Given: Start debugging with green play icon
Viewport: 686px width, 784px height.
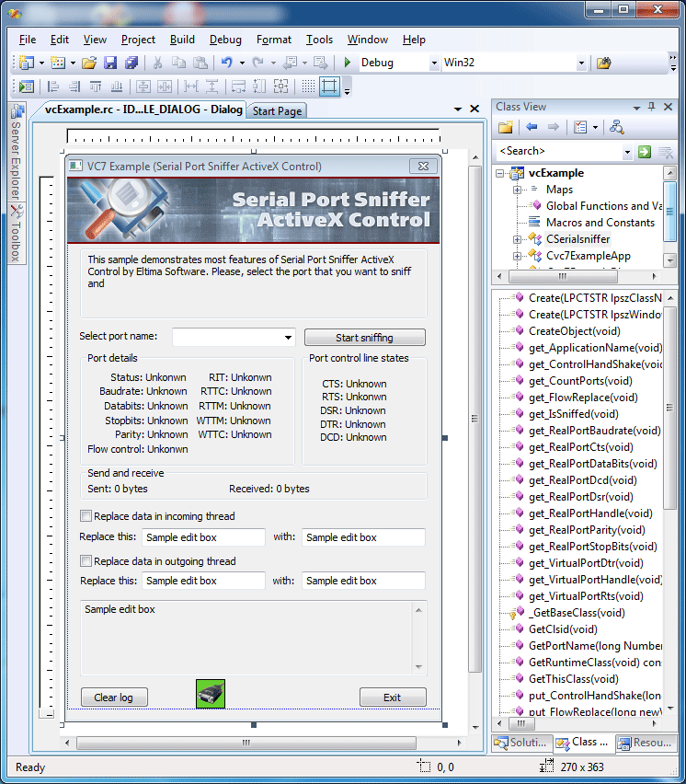Looking at the screenshot, I should 348,63.
